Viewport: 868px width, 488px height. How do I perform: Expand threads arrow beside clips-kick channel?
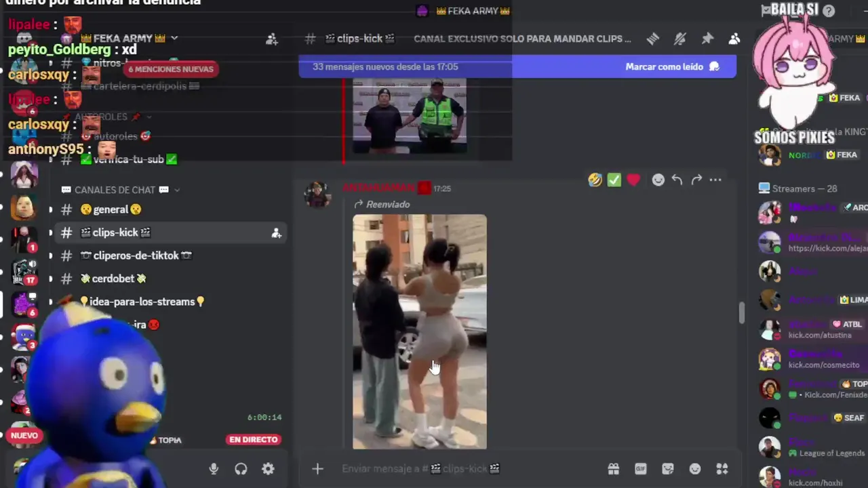click(50, 233)
